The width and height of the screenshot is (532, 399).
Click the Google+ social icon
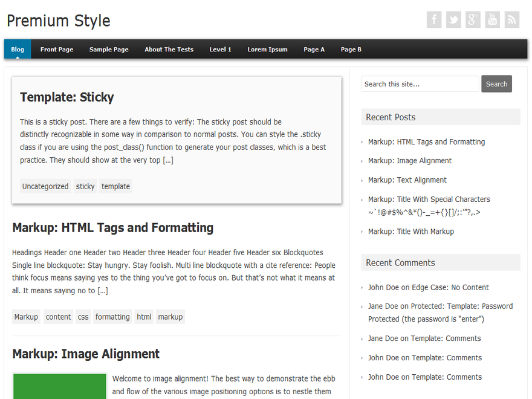tap(473, 19)
